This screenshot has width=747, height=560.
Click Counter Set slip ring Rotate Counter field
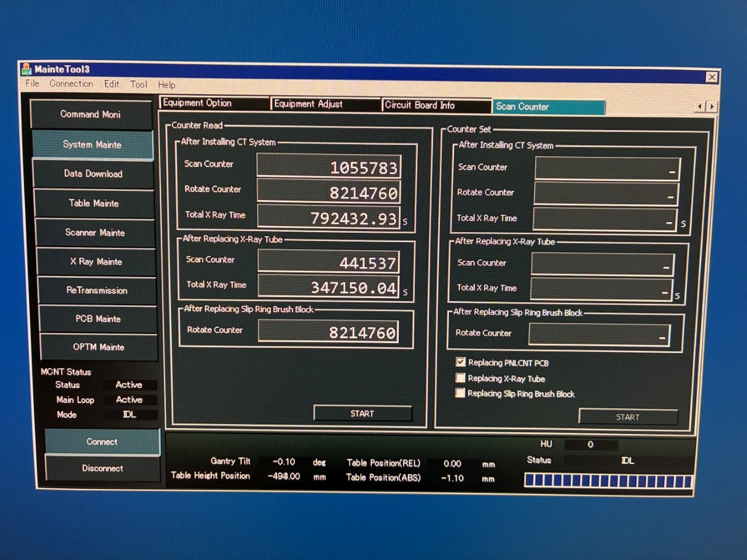[599, 334]
